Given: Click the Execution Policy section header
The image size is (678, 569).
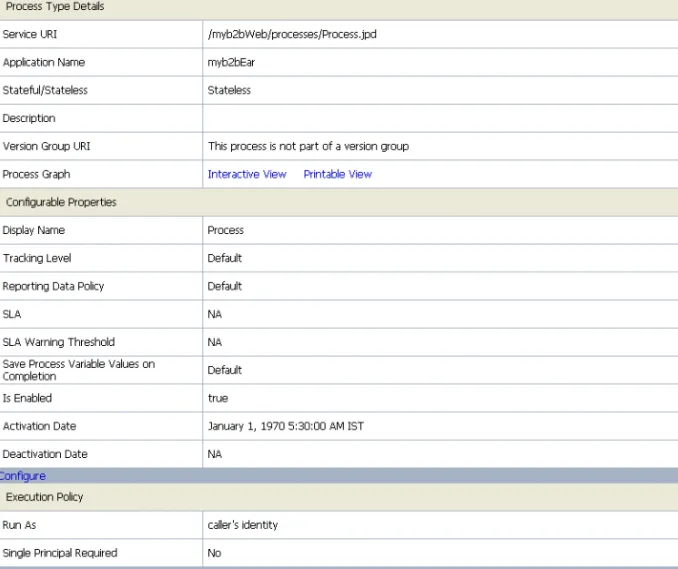Looking at the screenshot, I should (45, 497).
